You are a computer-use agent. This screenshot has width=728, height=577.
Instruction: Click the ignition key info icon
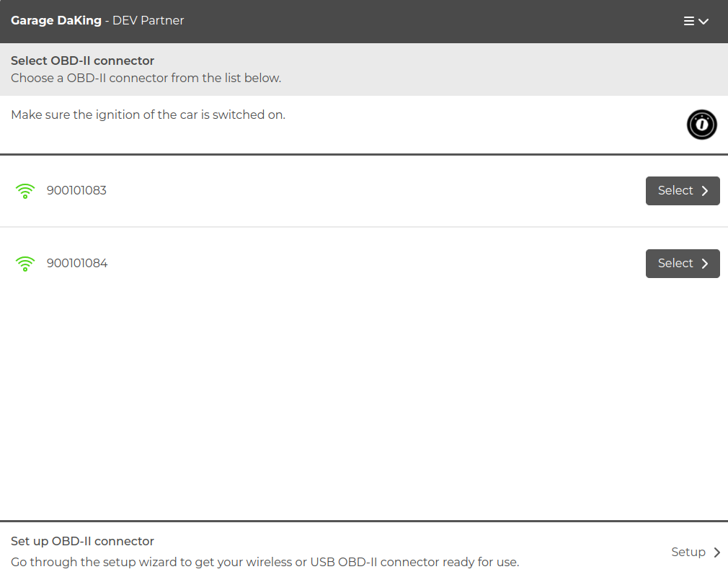[x=701, y=125]
